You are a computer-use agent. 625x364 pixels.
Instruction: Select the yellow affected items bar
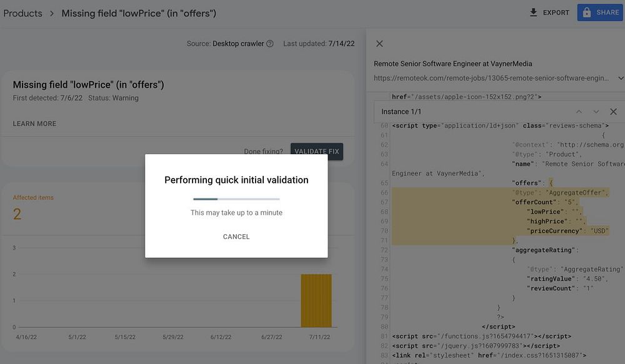316,301
